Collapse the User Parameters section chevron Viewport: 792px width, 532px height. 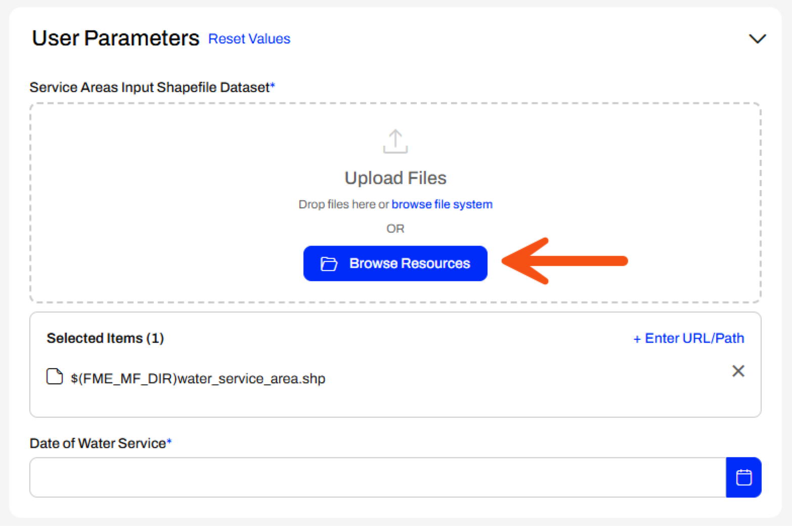[757, 39]
